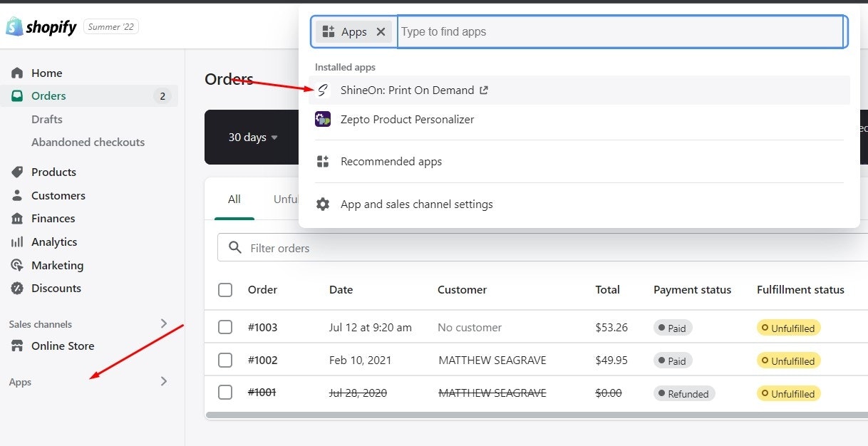
Task: Click the Shopify bag logo icon
Action: click(14, 27)
